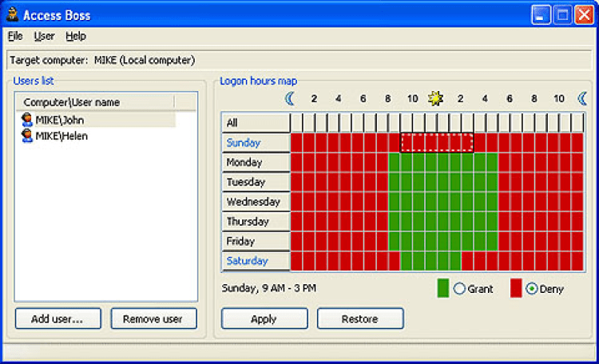Screen dimensions: 599x364
Task: Click the midnight moon icon at timeline start
Action: tap(290, 98)
